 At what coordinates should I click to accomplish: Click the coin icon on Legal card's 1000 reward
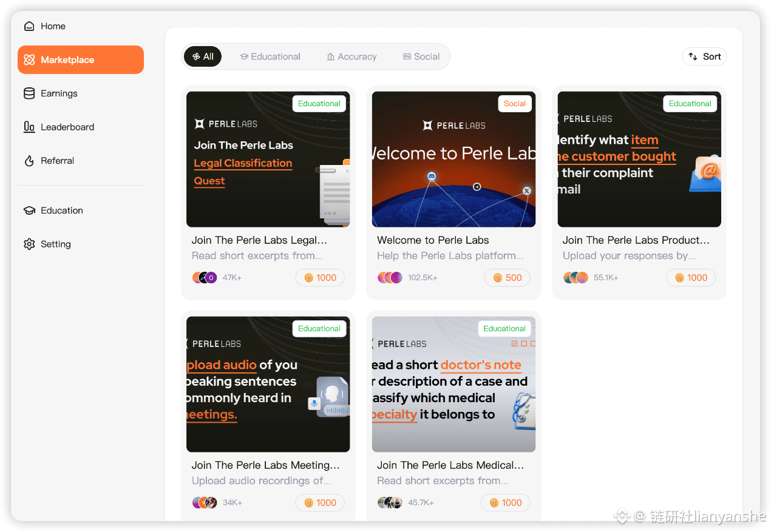308,278
